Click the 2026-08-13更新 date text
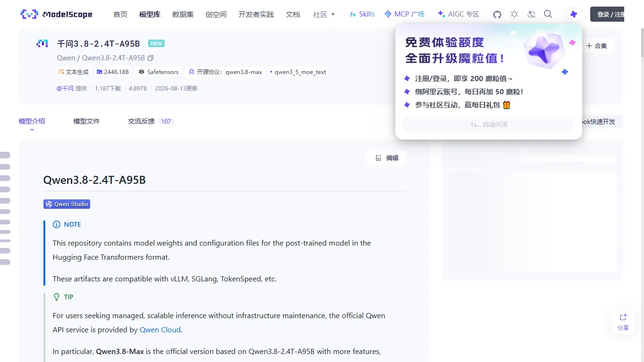Image resolution: width=644 pixels, height=362 pixels. [176, 88]
